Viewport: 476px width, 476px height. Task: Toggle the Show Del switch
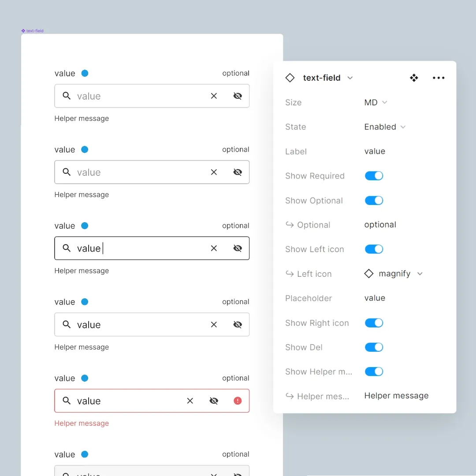tap(374, 347)
